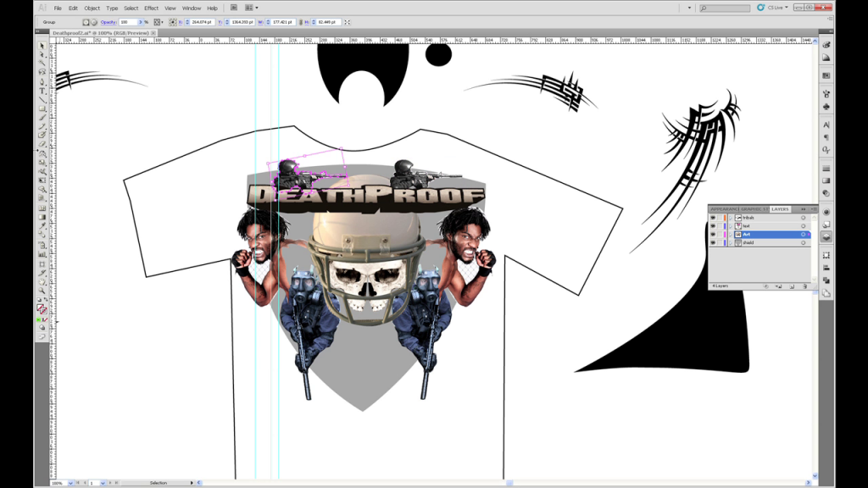Image resolution: width=868 pixels, height=488 pixels.
Task: Expand the Art layer contents
Action: click(731, 235)
